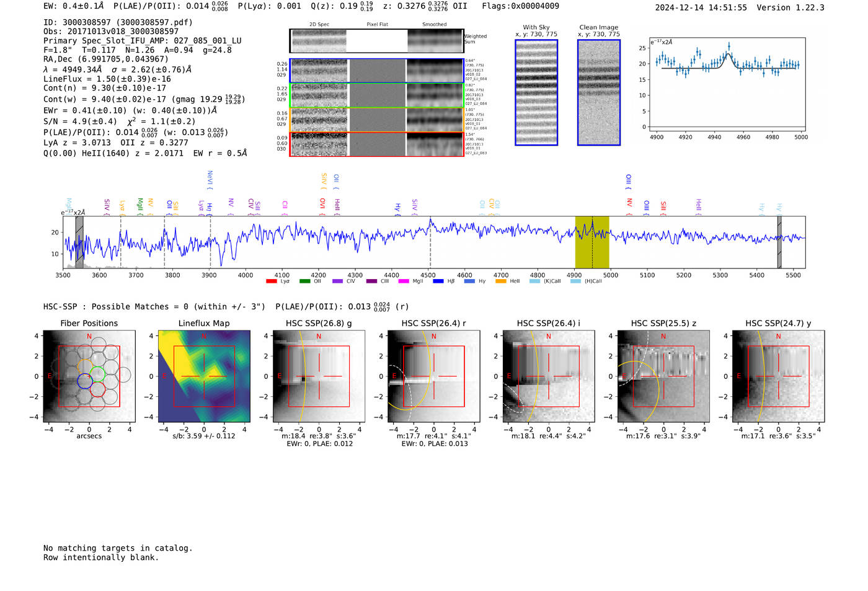Click the orange-bordered 2D spectrum row
The width and height of the screenshot is (868, 591).
tap(376, 120)
